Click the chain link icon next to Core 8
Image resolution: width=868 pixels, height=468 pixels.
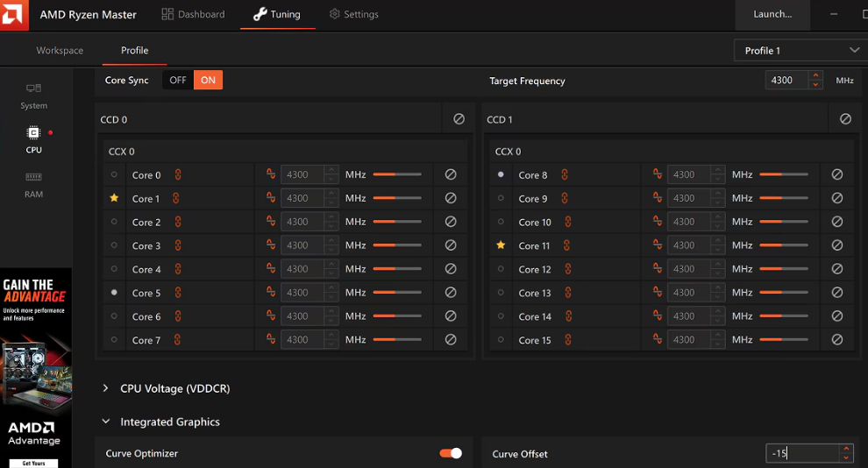(x=564, y=174)
